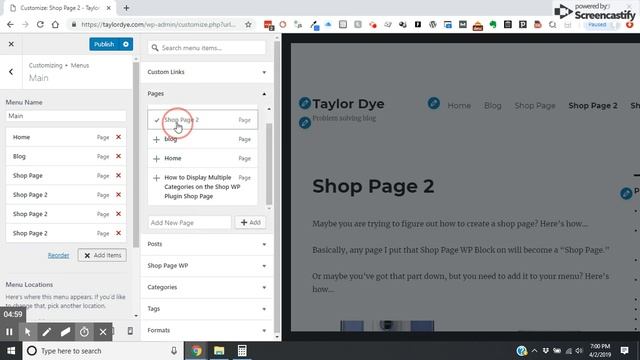Pause the Screencastify recording
The image size is (640, 360).
click(x=9, y=332)
